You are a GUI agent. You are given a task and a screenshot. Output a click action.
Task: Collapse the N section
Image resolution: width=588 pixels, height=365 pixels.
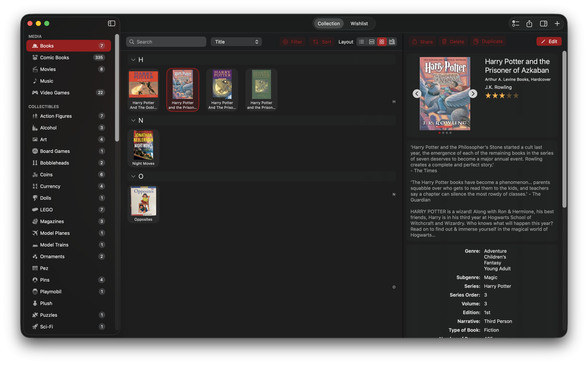(133, 120)
